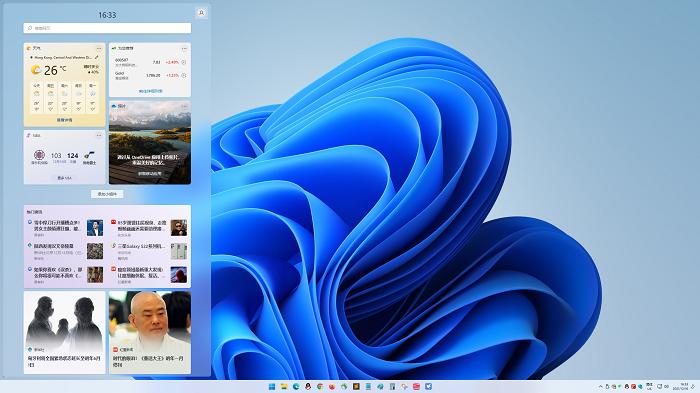Open the QQ penguin taskbar app
The image size is (700, 393).
[x=308, y=386]
